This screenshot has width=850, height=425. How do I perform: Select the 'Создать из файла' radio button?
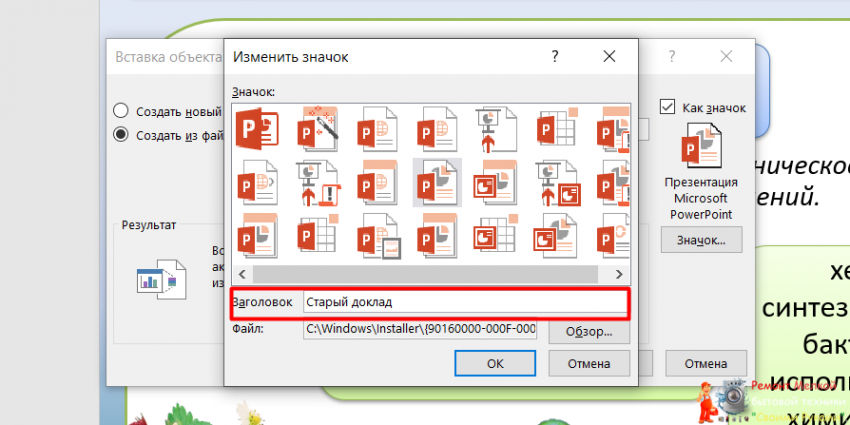[x=121, y=134]
